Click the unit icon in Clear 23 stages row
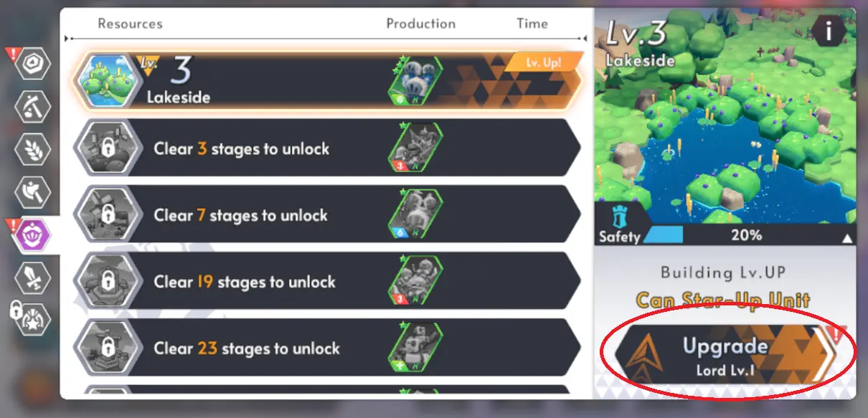Image resolution: width=868 pixels, height=418 pixels. [415, 348]
